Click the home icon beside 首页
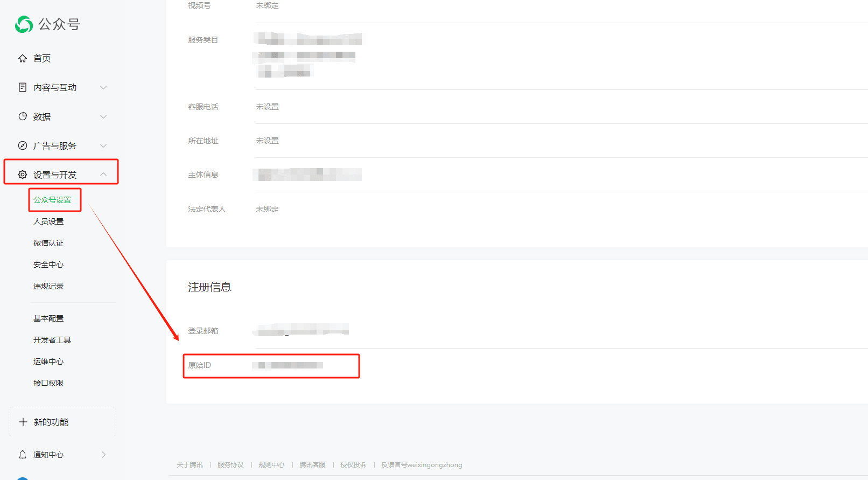This screenshot has height=480, width=868. [x=23, y=58]
